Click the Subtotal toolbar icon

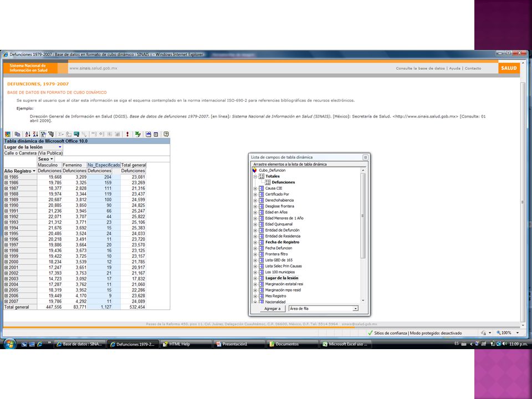coord(69,134)
